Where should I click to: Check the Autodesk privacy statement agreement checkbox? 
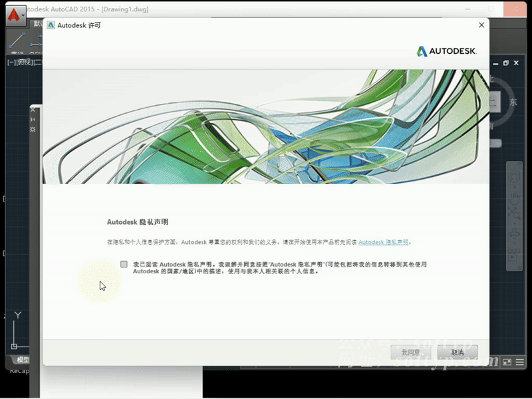[x=124, y=264]
